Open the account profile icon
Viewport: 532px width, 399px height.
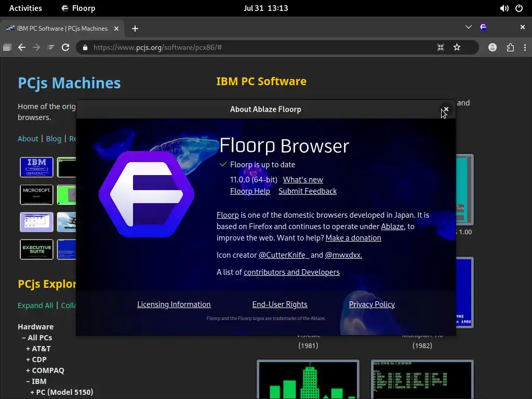coord(493,47)
